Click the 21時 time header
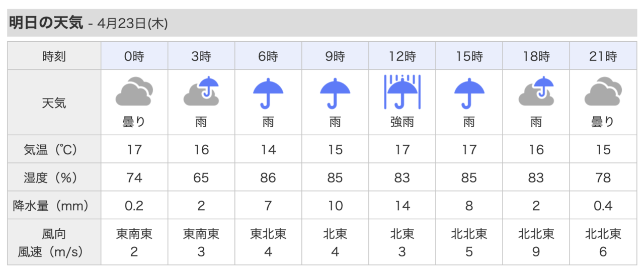 coord(603,56)
